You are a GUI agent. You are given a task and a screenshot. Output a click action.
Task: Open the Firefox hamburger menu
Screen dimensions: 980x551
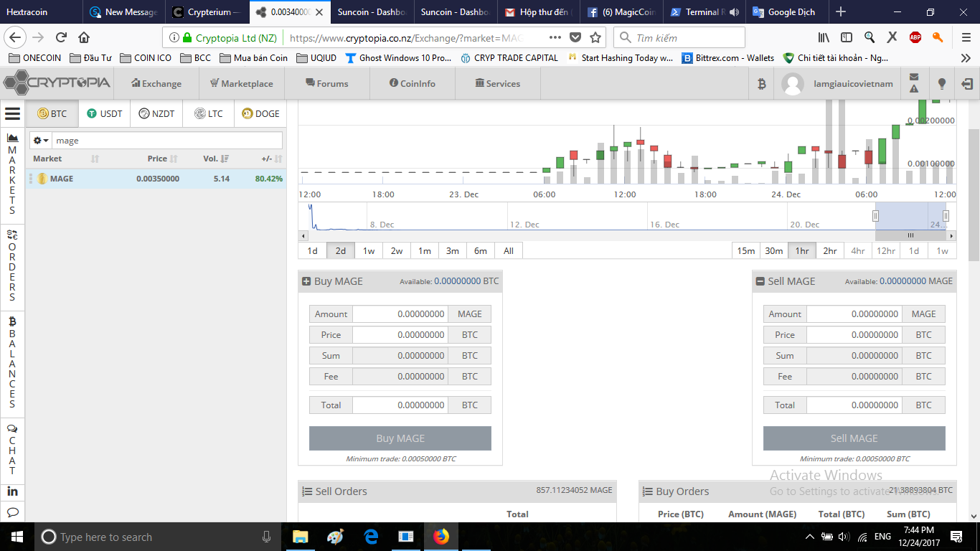966,37
